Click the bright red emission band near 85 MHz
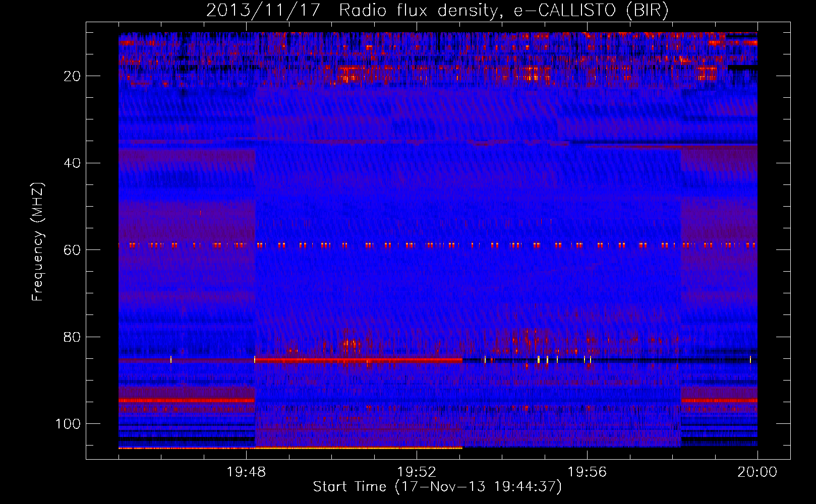The height and width of the screenshot is (504, 816). point(359,360)
